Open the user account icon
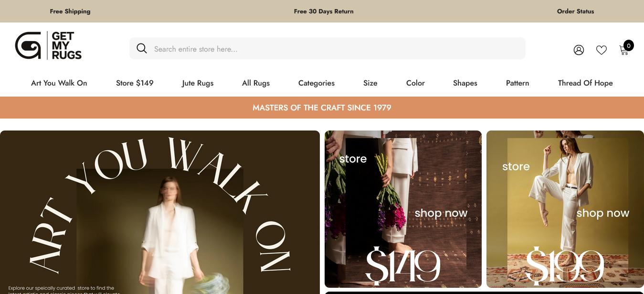Viewport: 644px width, 294px height. pyautogui.click(x=579, y=50)
